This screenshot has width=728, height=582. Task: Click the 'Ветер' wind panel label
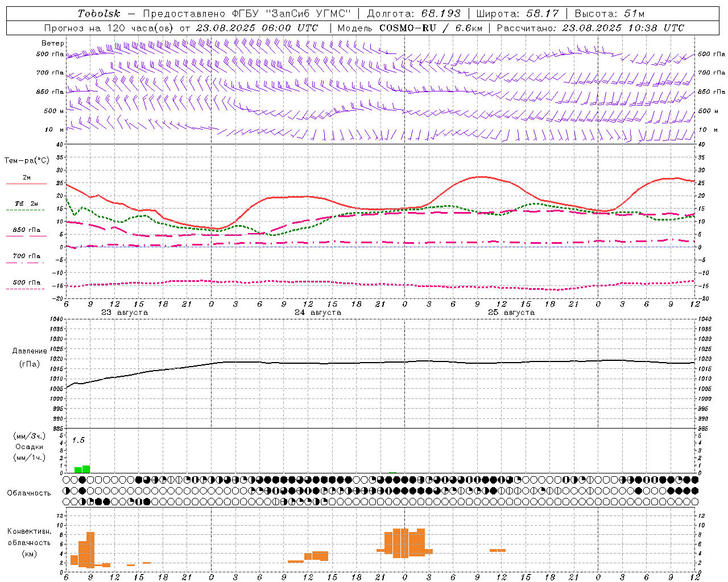(x=52, y=43)
